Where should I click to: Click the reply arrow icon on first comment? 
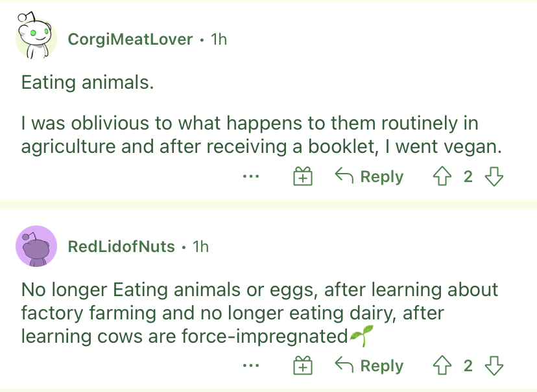click(344, 175)
